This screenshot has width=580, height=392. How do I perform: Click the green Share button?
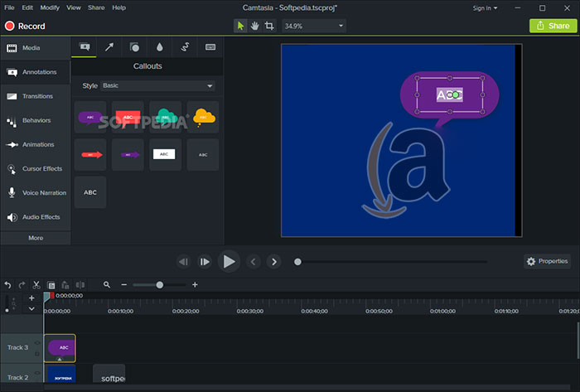[x=553, y=26]
